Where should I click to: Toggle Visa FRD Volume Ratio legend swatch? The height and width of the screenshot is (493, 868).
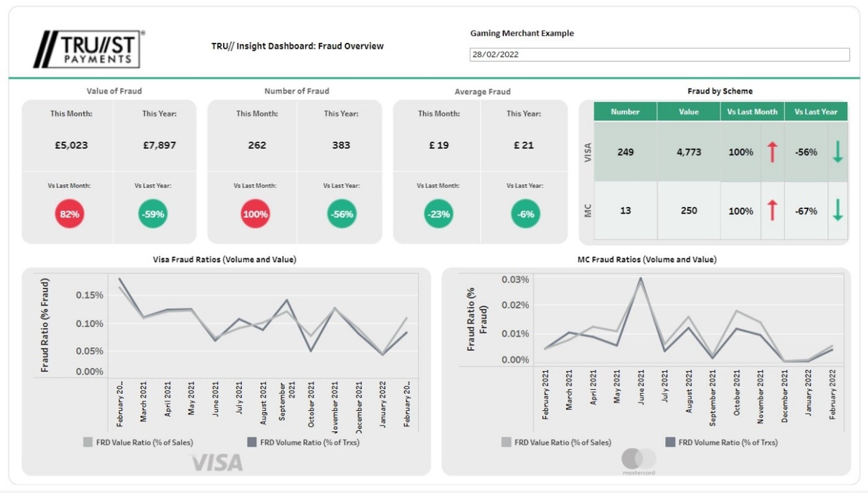click(252, 442)
